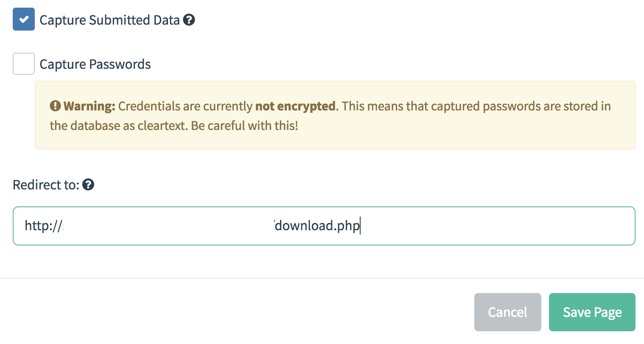Click empty space inside Redirect to field
Screen dimensions: 644x344
pos(496,226)
